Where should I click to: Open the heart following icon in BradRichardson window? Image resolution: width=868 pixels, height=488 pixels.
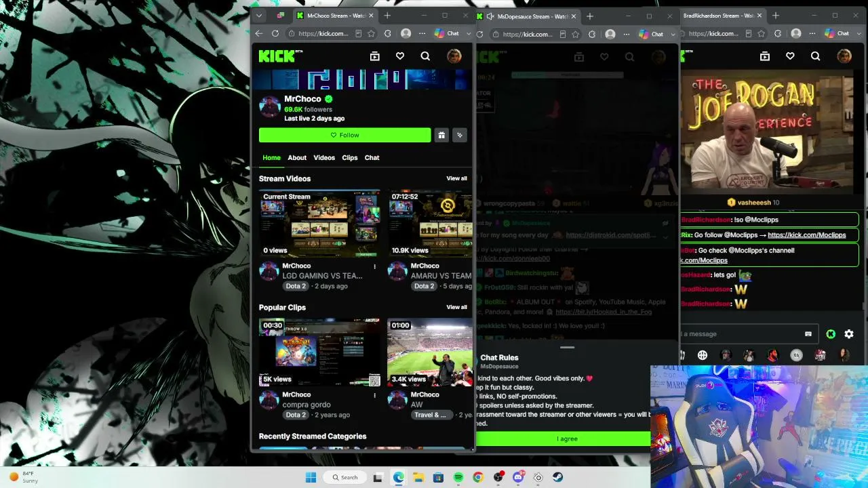coord(790,56)
